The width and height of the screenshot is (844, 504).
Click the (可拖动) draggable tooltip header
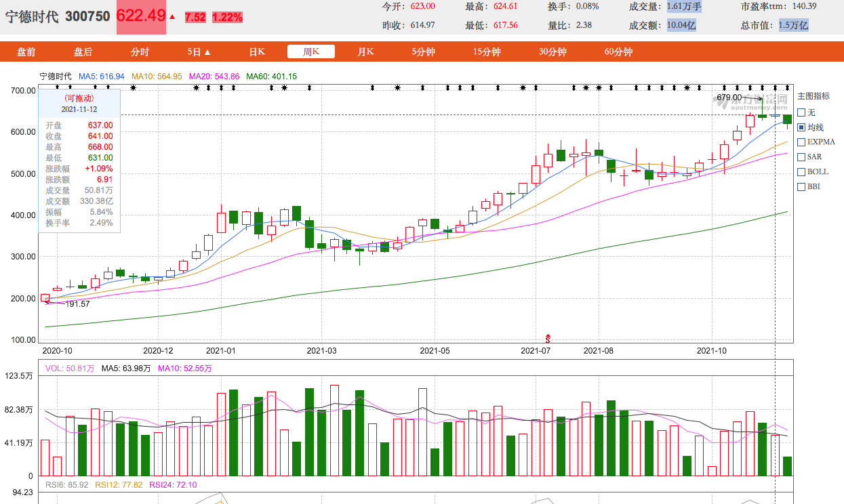click(79, 98)
